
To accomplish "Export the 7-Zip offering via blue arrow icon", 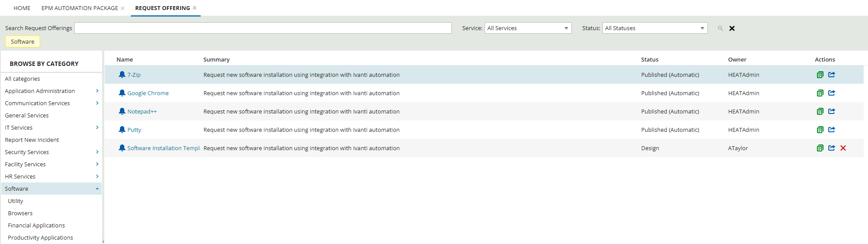I will click(x=832, y=75).
